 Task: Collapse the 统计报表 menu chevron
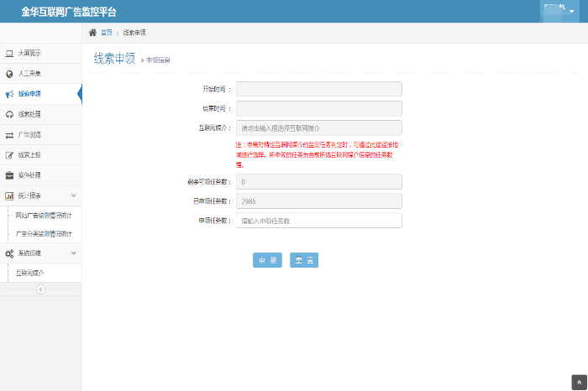pos(73,195)
